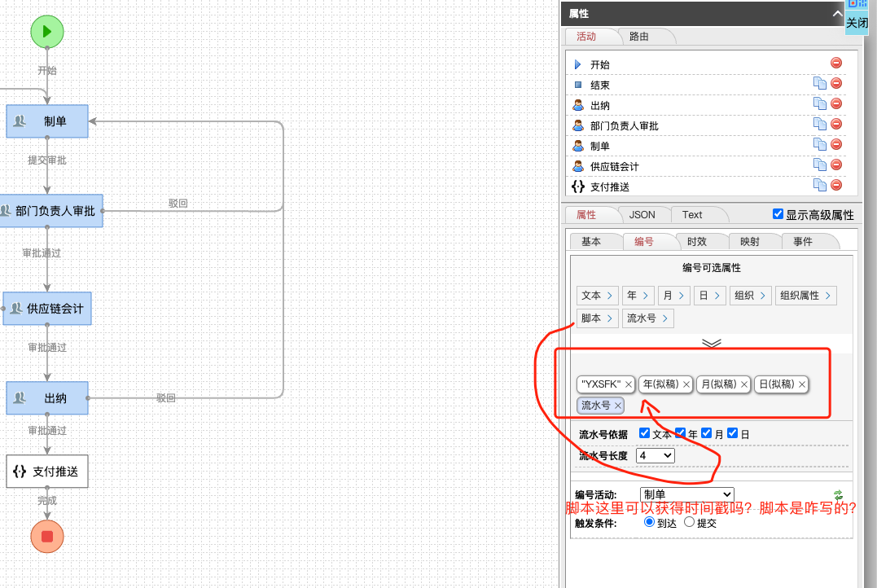Copy the 结束 activity
877x588 pixels.
pos(819,83)
